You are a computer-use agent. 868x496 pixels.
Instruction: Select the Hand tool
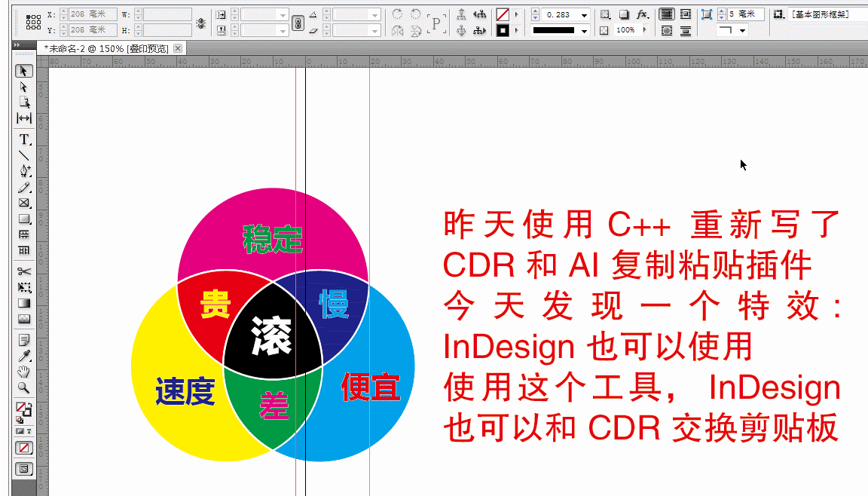coord(23,372)
